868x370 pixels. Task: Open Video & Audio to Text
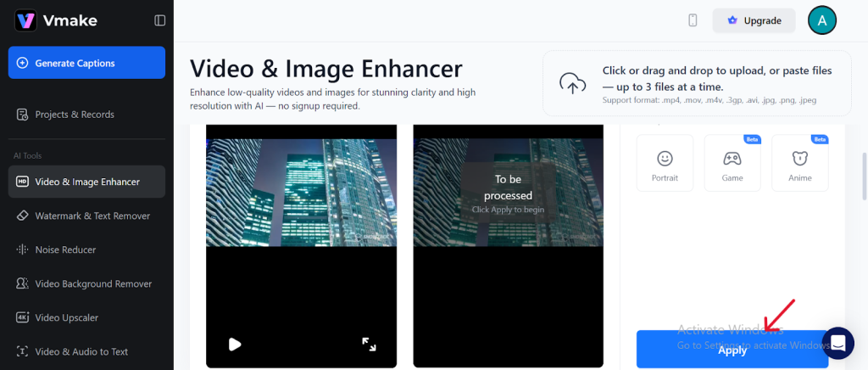[x=81, y=351]
